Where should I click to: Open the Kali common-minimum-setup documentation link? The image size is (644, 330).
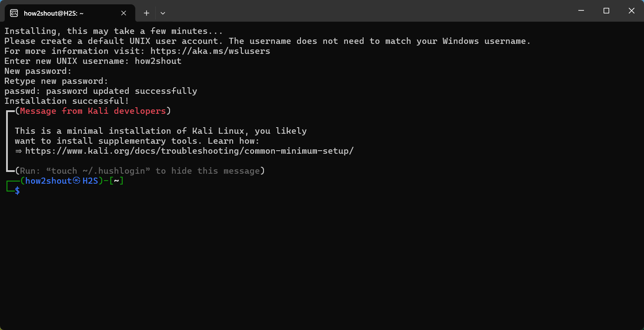click(189, 151)
